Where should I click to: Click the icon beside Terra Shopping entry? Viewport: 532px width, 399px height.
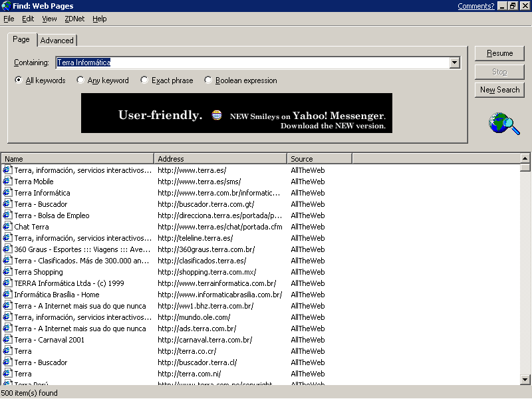[7, 272]
